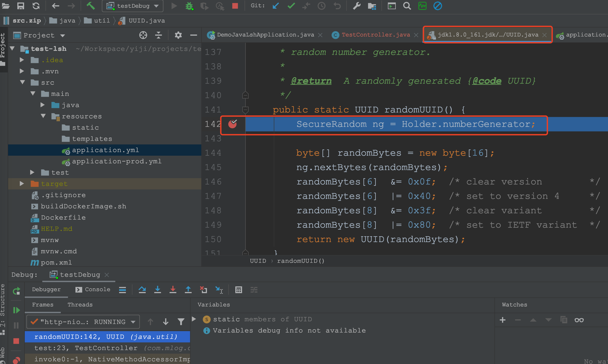Click util breadcrumb in navigation bar
The height and width of the screenshot is (364, 608).
point(97,21)
